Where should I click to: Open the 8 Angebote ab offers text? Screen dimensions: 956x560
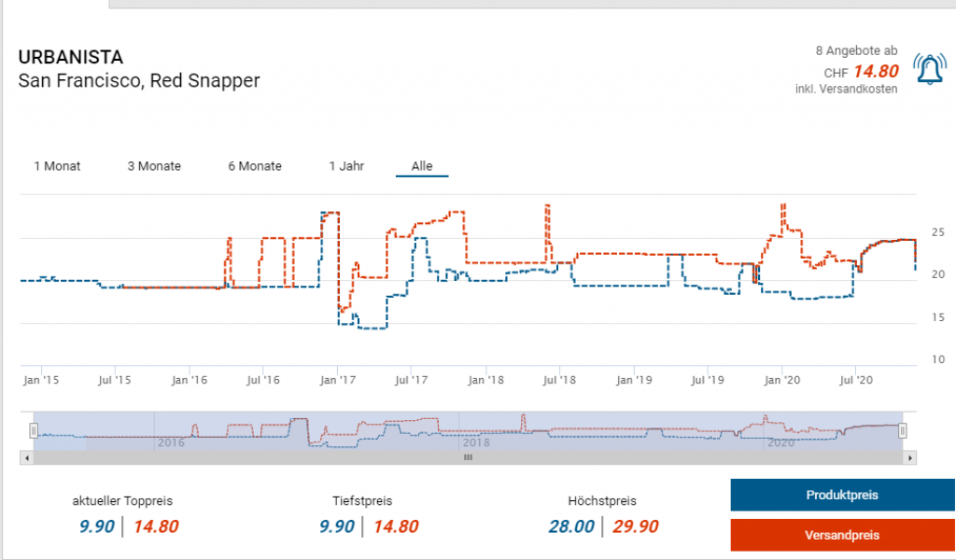[855, 52]
